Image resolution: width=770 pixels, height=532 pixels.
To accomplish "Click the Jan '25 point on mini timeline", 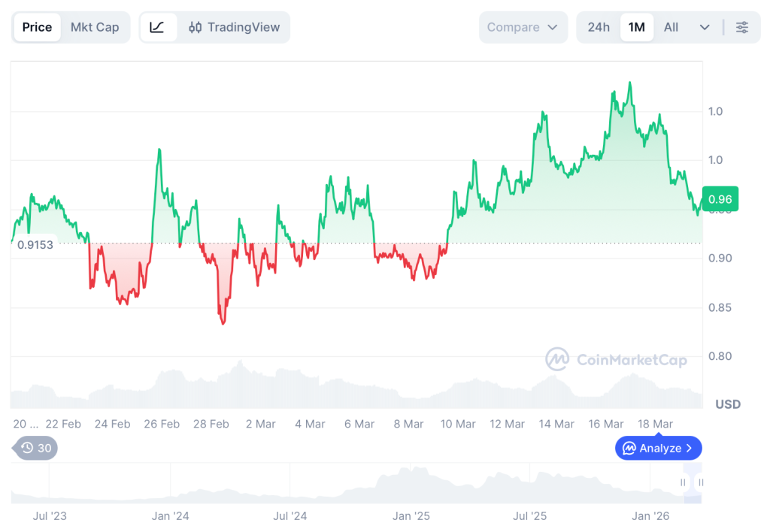I will [411, 516].
